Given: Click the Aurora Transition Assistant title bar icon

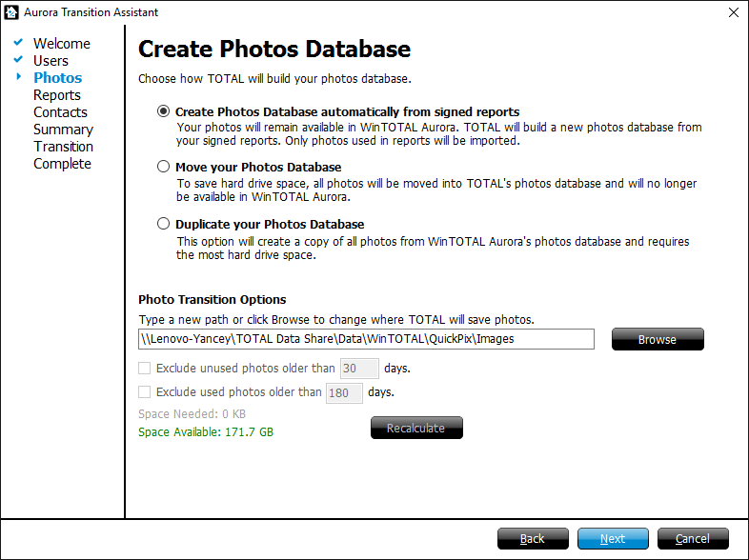Looking at the screenshot, I should click(12, 12).
